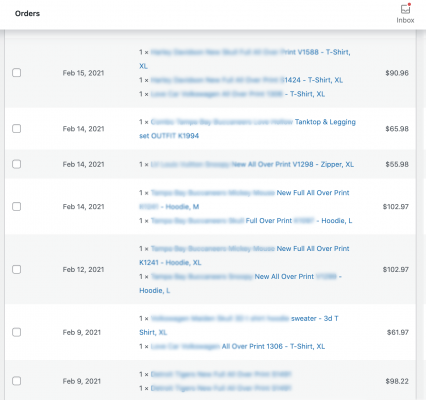Check the Feb 15, 2021 $90.96 order

17,73
